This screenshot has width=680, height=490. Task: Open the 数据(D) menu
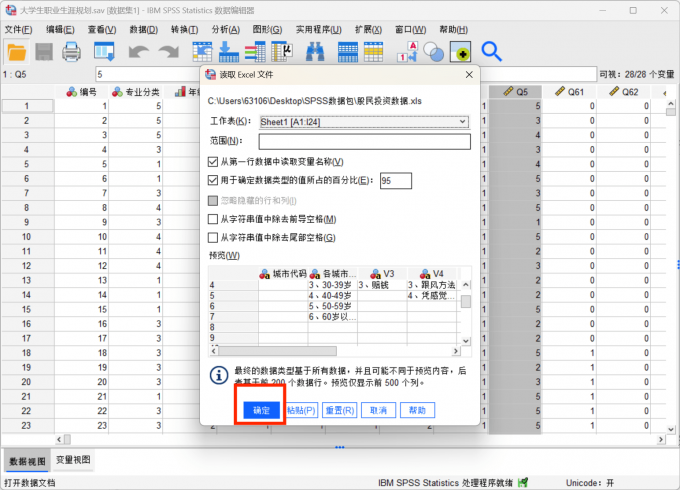pos(144,29)
